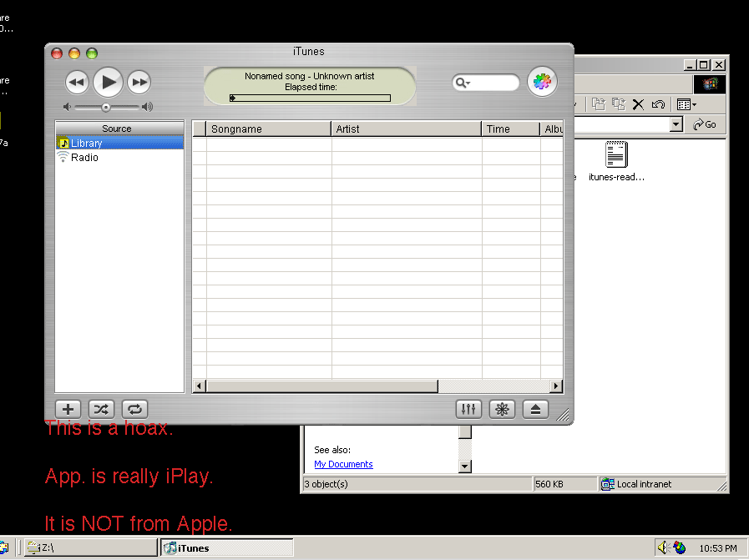Open the search magnifier dropdown

pos(463,83)
